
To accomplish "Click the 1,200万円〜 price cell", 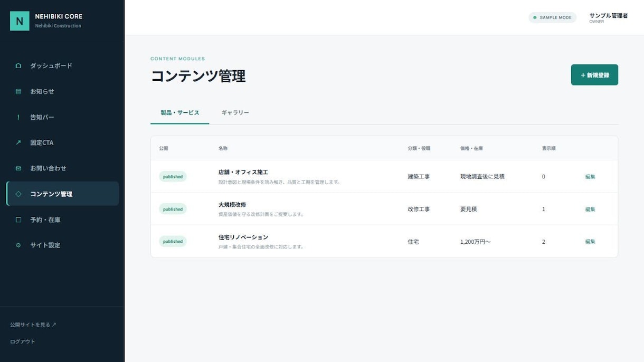I will coord(476,242).
